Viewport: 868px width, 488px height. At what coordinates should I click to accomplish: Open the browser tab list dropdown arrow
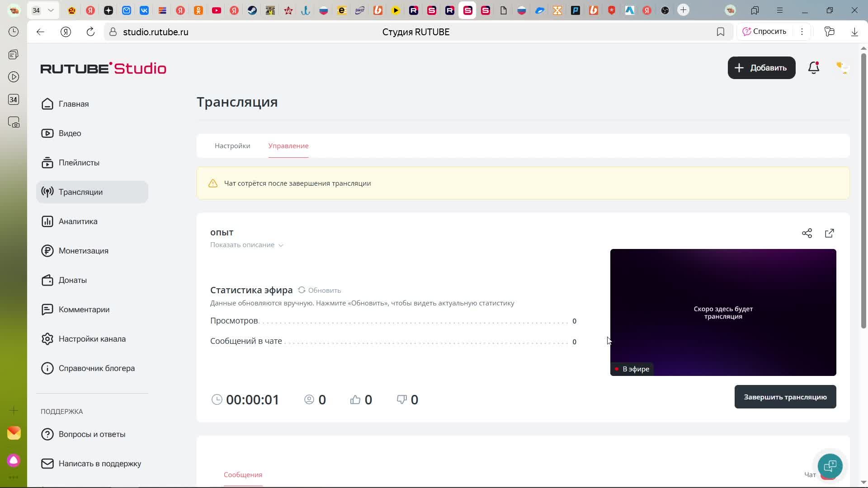[x=51, y=10]
